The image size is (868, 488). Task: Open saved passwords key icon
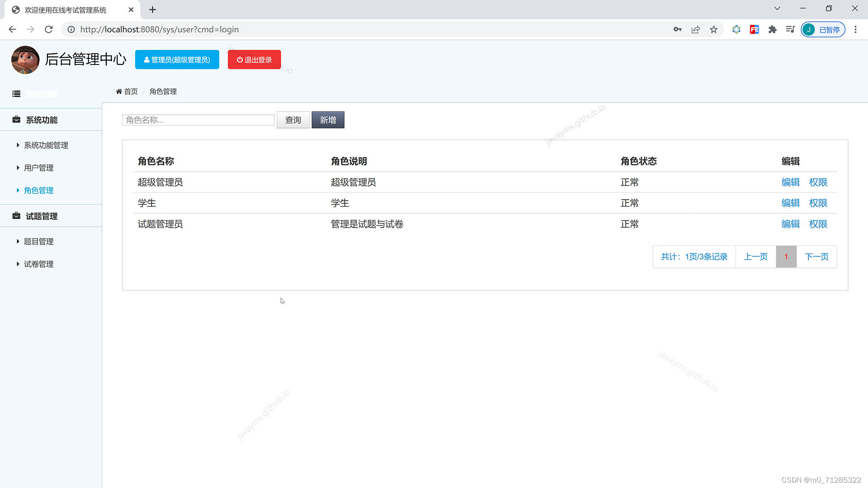[677, 29]
